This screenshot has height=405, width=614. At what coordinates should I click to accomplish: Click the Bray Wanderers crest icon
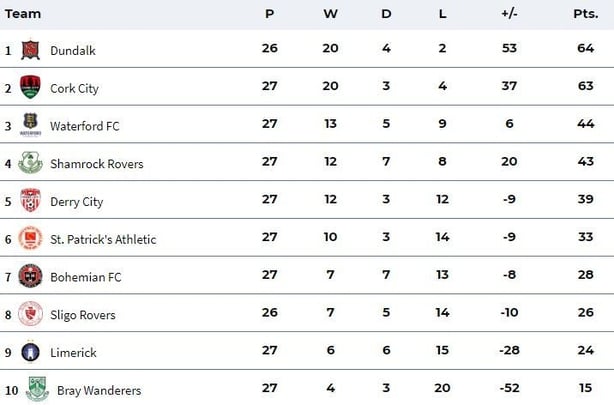tap(37, 389)
